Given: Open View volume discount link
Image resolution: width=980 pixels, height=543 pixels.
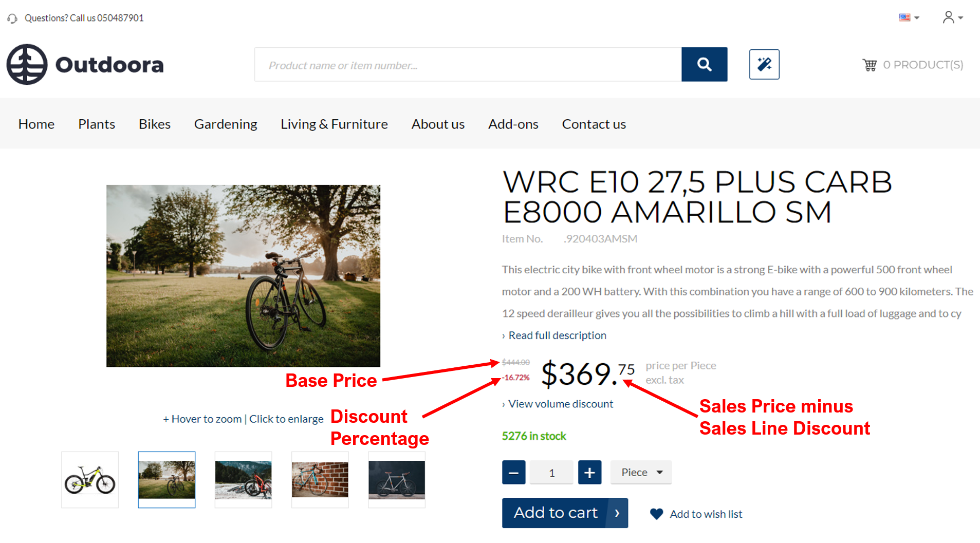Looking at the screenshot, I should pos(561,404).
